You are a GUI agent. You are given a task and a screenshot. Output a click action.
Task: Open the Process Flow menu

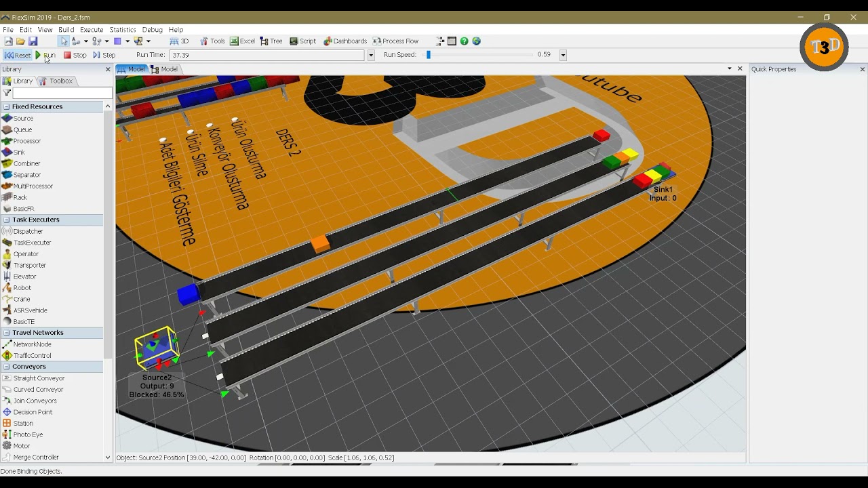click(395, 41)
